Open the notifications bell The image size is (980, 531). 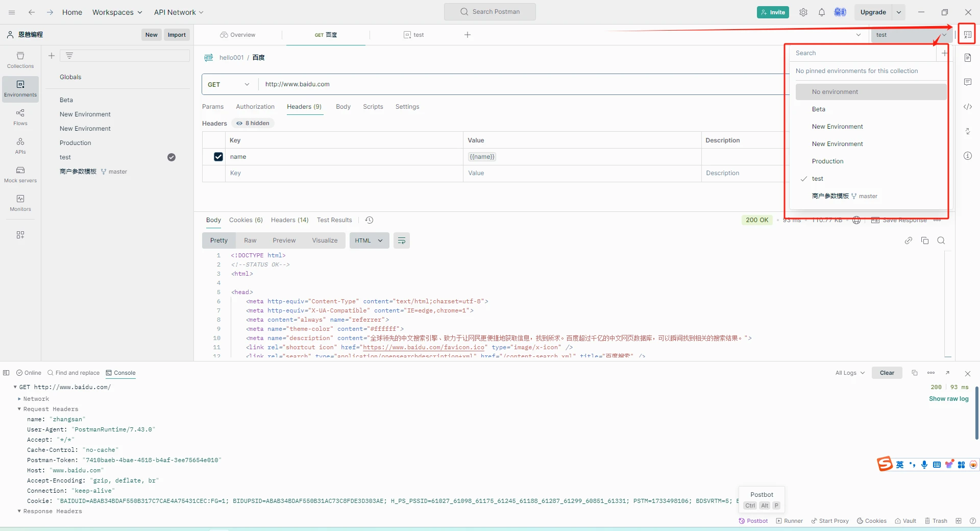tap(822, 12)
